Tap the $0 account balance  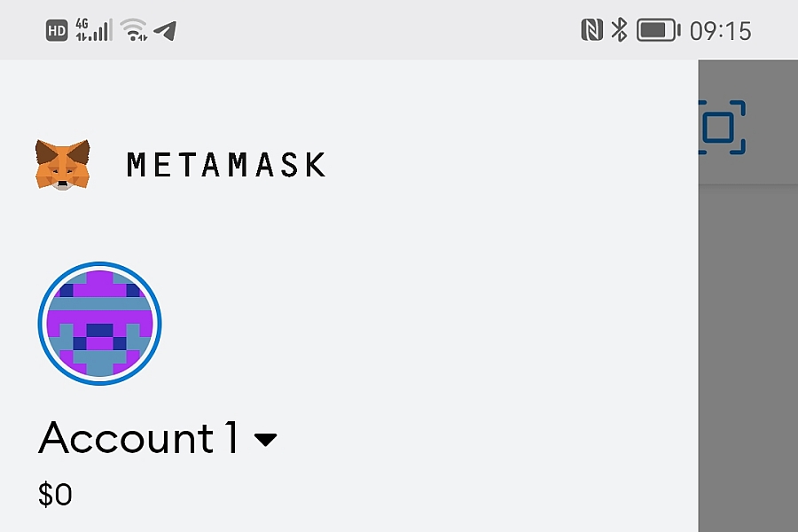pyautogui.click(x=55, y=494)
